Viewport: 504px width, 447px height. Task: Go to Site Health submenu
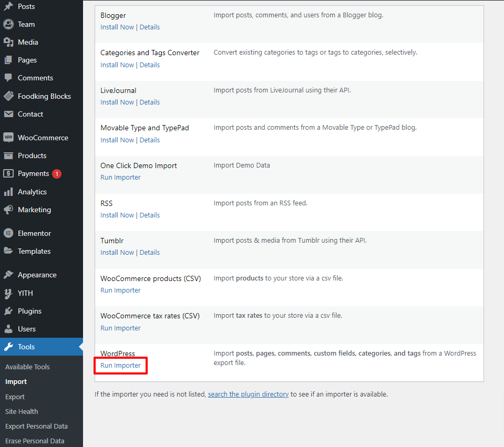[x=22, y=411]
